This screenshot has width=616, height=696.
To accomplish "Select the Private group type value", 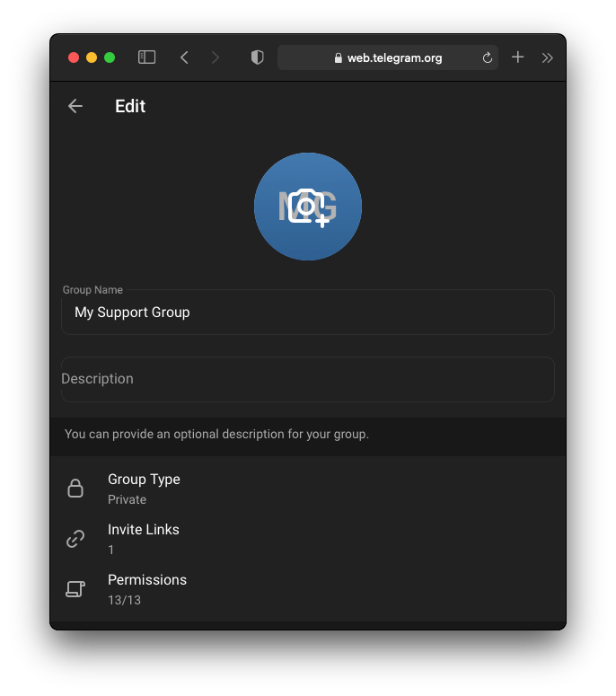I will (127, 500).
